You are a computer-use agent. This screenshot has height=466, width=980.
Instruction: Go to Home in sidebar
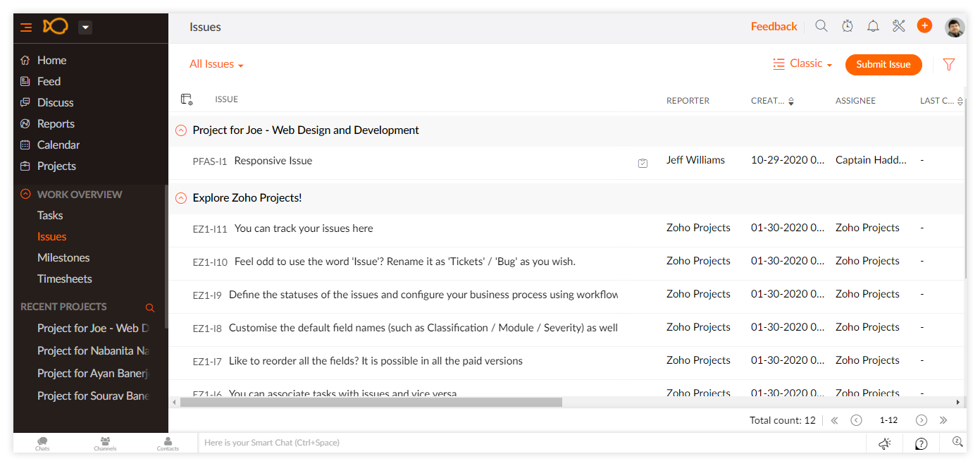pyautogui.click(x=51, y=61)
